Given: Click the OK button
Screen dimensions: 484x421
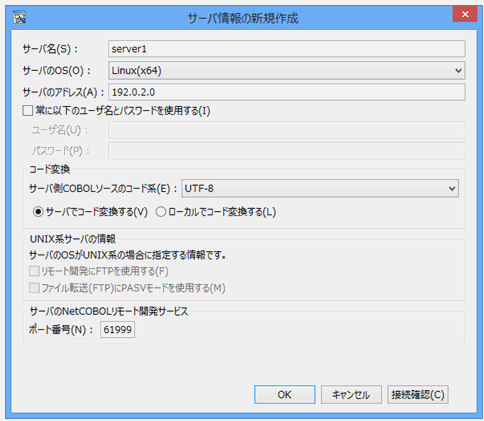Looking at the screenshot, I should click(285, 395).
